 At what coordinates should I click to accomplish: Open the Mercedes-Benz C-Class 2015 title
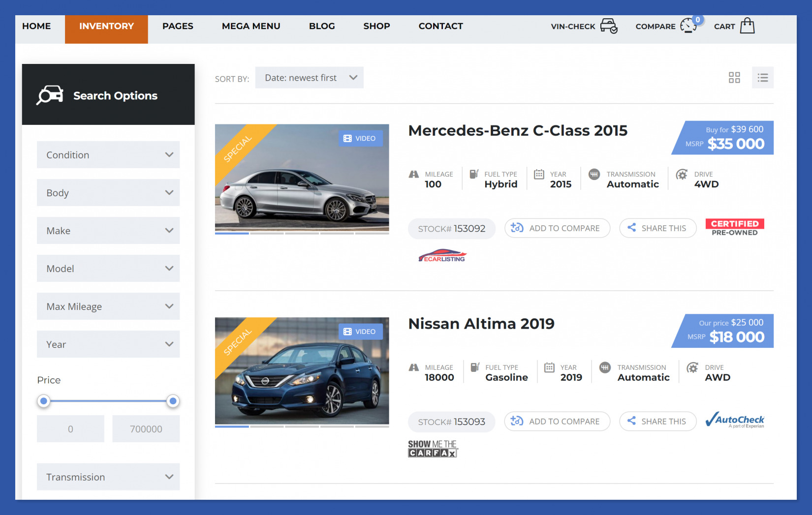click(518, 131)
